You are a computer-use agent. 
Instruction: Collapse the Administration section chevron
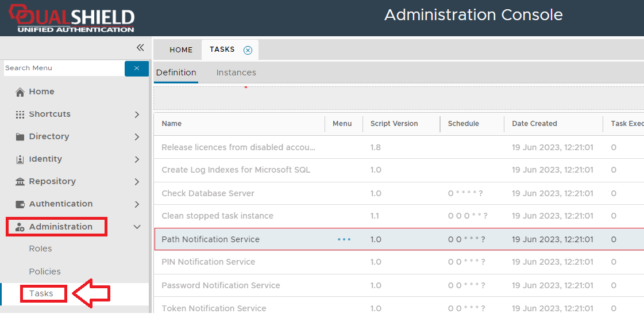pos(137,227)
